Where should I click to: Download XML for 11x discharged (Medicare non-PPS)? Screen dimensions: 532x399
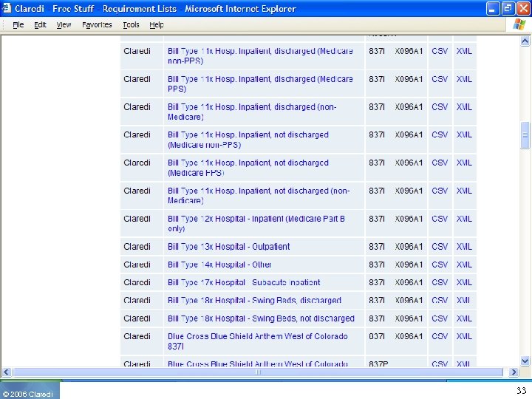(464, 51)
